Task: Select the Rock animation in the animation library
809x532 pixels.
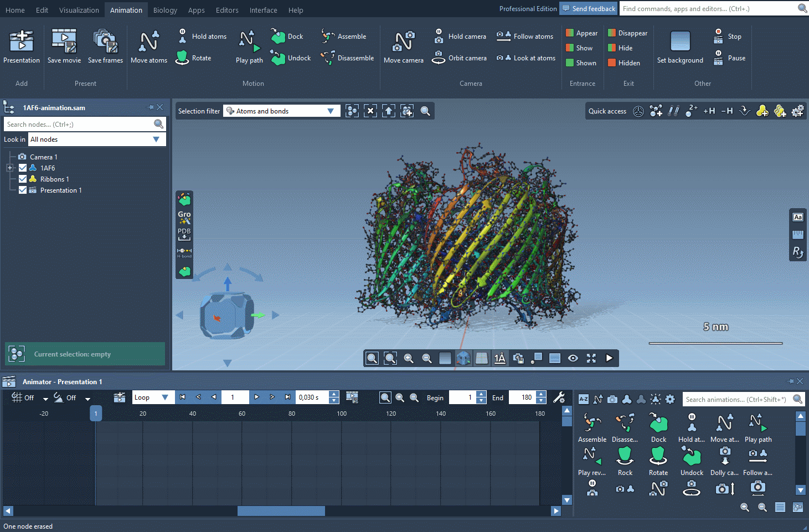Action: 625,461
